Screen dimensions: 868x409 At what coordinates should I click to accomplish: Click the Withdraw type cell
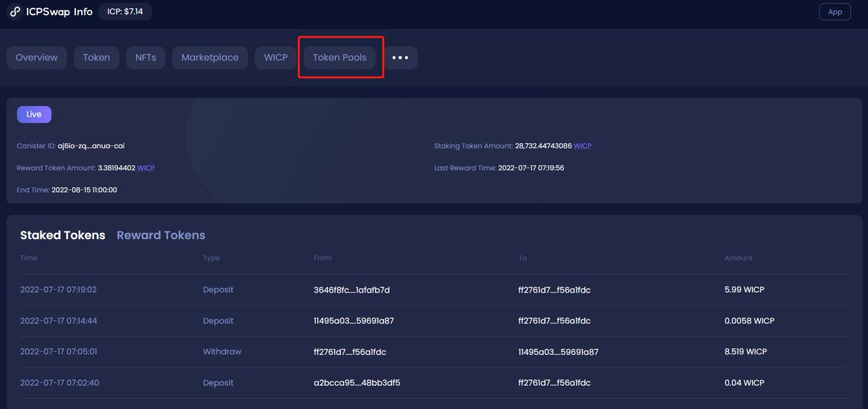coord(222,352)
